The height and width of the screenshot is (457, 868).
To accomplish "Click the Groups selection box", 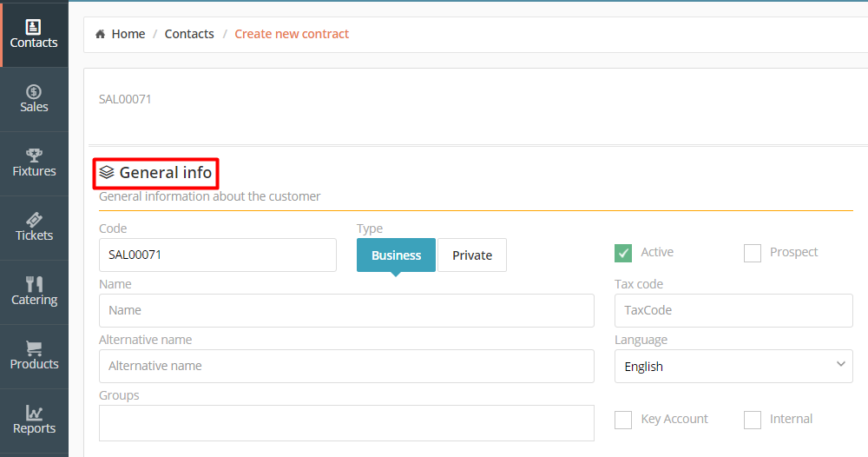I will click(346, 423).
